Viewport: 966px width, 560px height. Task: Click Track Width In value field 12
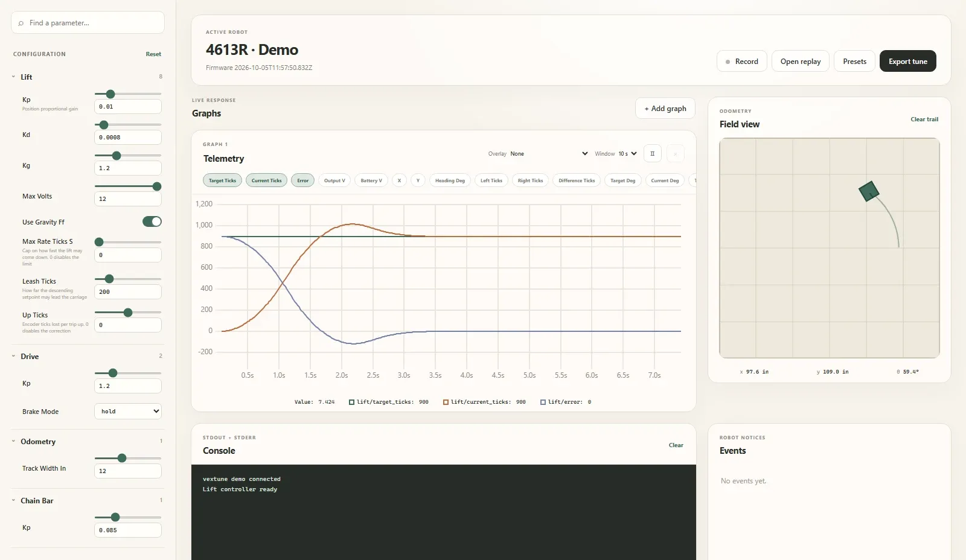[x=128, y=471]
